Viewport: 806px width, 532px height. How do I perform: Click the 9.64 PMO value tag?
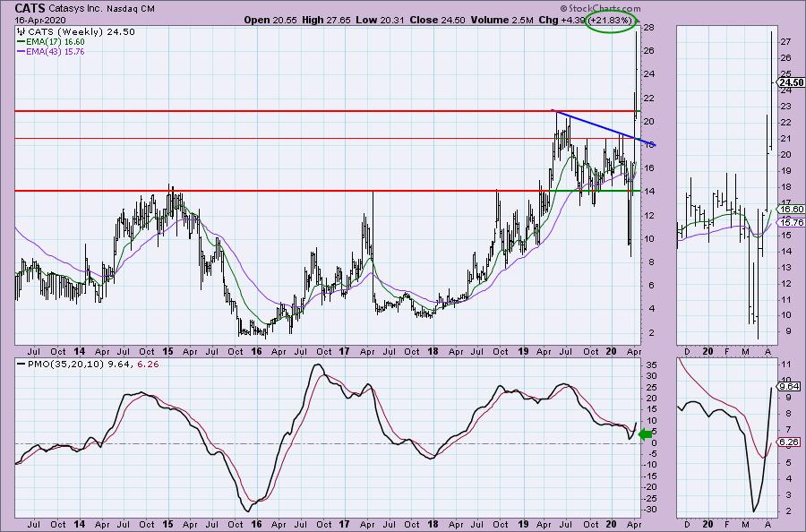coord(790,387)
